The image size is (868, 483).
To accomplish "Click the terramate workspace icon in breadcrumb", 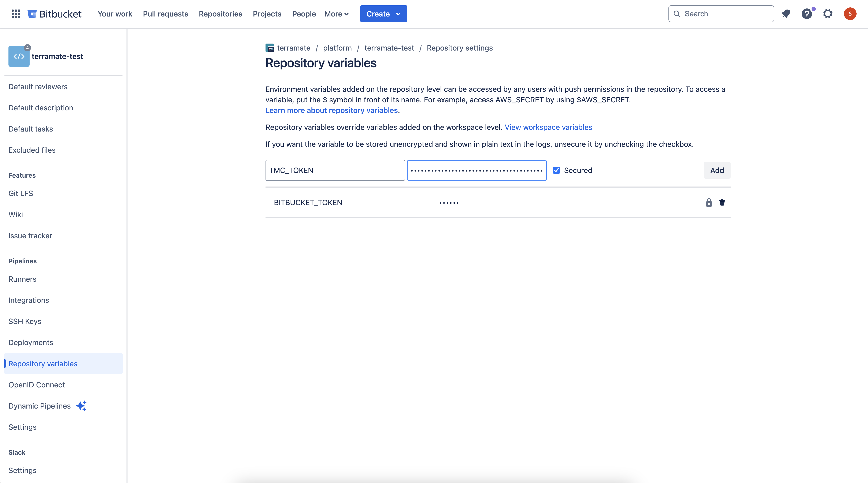I will [270, 48].
